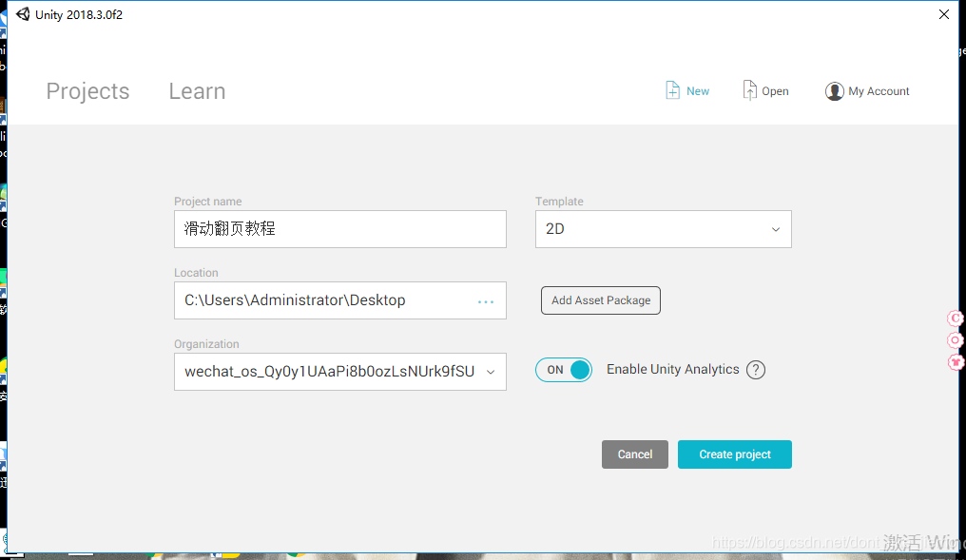Browse location with the three-dots icon
The image size is (966, 560).
point(486,301)
